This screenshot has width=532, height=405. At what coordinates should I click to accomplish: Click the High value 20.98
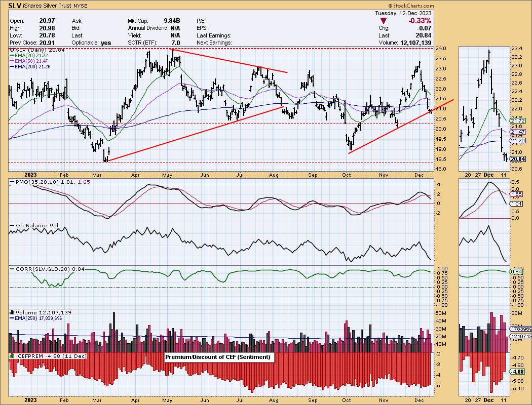click(x=47, y=28)
